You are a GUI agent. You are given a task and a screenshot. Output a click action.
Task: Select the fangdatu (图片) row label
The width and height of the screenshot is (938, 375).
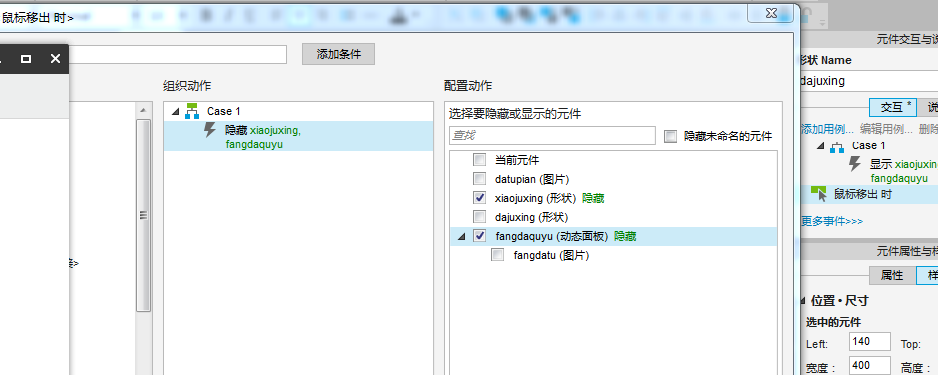551,255
